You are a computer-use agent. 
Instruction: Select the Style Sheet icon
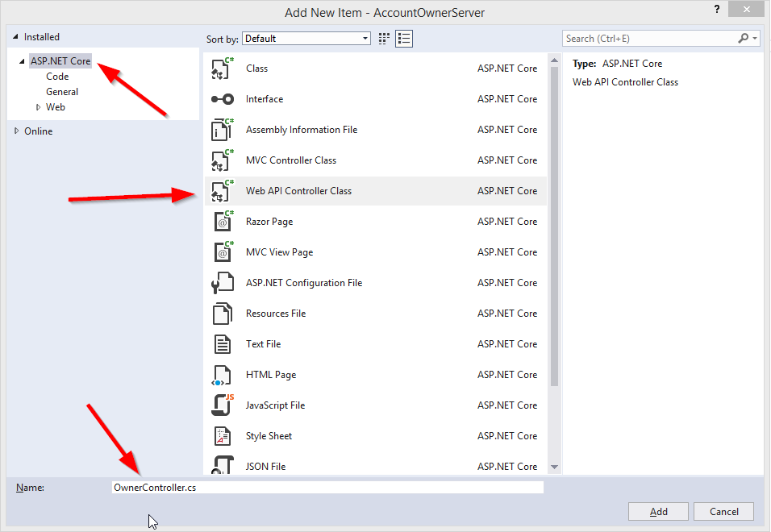(x=222, y=436)
